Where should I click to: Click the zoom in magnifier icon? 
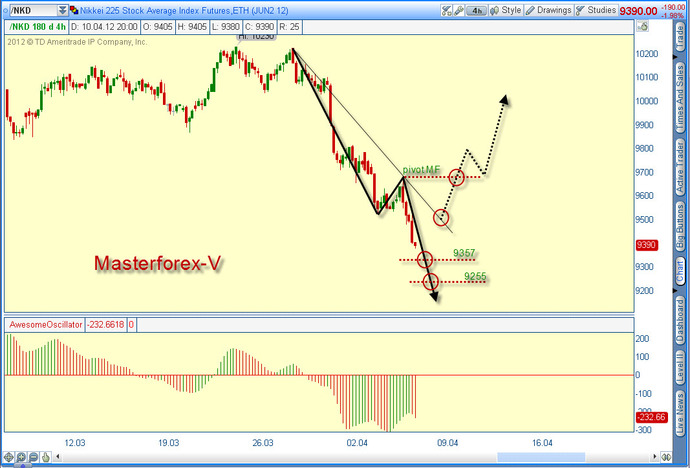pyautogui.click(x=21, y=457)
